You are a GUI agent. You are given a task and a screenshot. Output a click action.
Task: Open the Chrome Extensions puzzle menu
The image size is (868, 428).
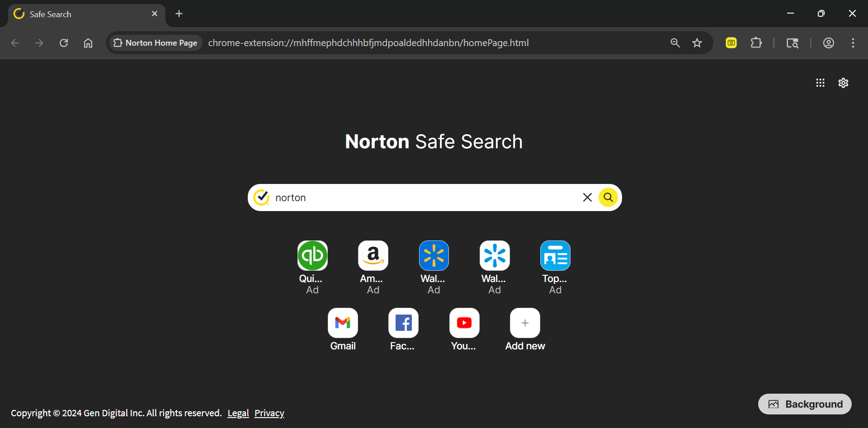756,43
